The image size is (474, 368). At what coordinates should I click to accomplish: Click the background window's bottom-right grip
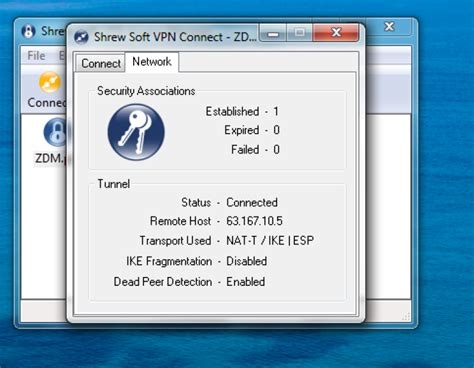coord(406,317)
